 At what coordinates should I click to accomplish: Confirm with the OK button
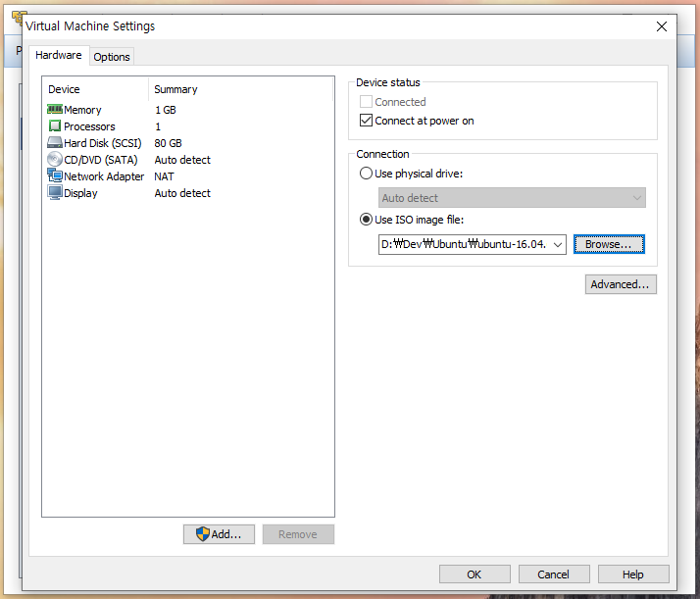coord(475,574)
